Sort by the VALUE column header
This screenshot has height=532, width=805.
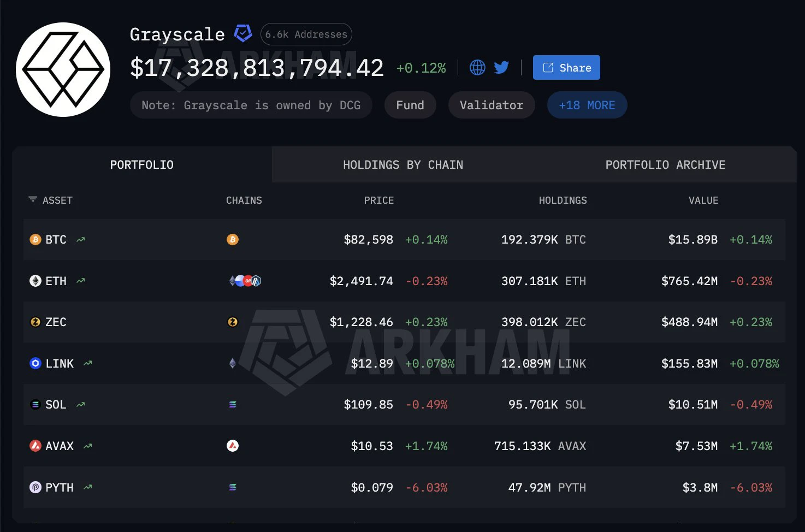(703, 200)
